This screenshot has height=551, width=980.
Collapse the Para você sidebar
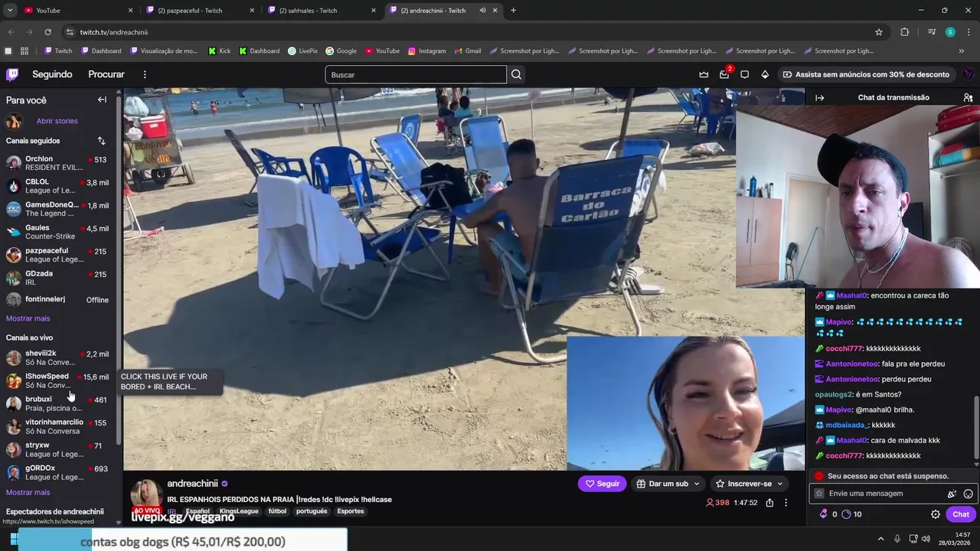(x=102, y=99)
